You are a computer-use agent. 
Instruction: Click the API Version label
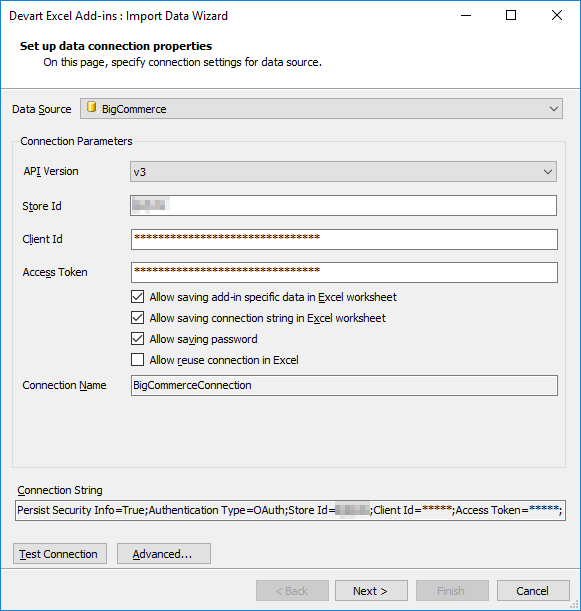click(51, 171)
